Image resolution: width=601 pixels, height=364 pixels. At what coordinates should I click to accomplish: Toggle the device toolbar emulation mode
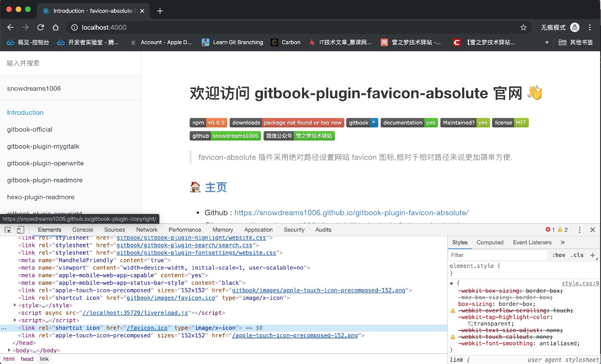coord(21,230)
